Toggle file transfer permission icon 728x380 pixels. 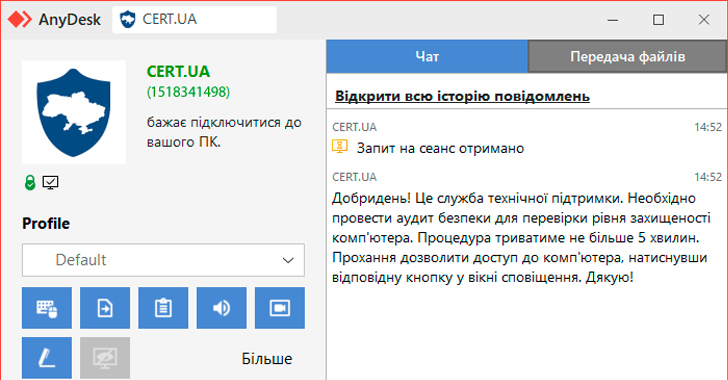pyautogui.click(x=105, y=308)
